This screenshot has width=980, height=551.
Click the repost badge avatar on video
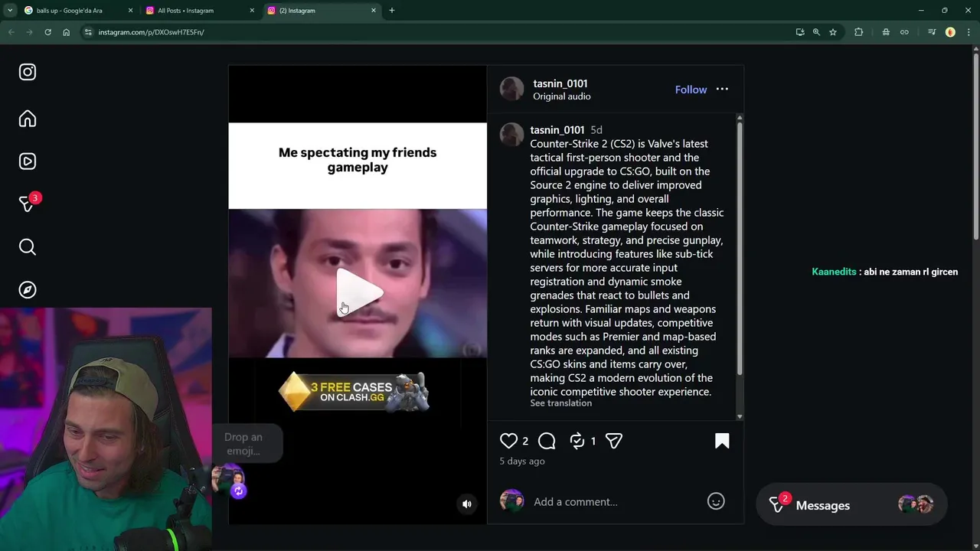point(229,481)
